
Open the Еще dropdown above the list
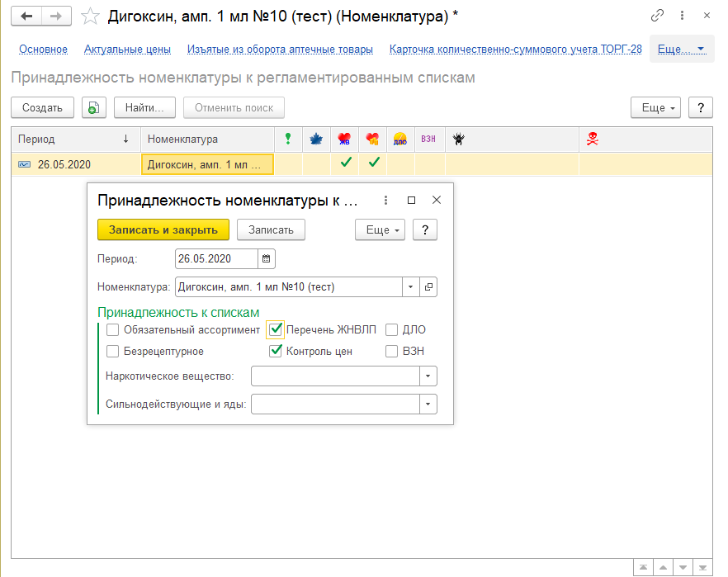[655, 107]
